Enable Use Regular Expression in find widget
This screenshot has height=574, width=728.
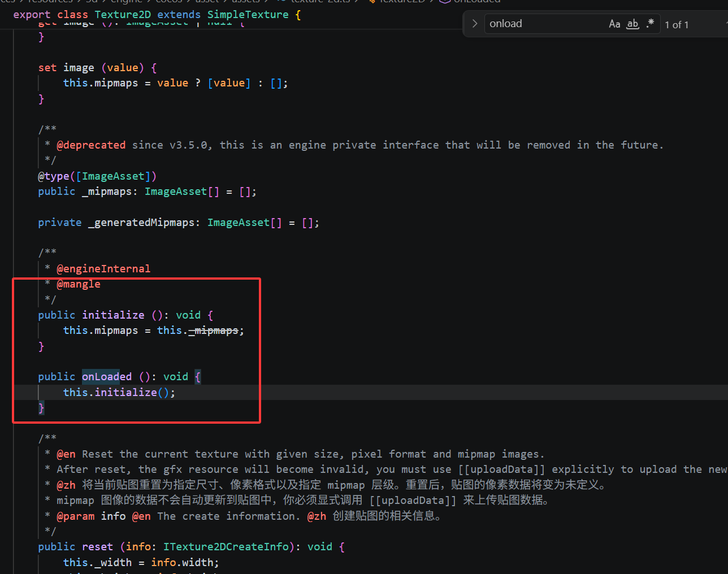coord(651,24)
